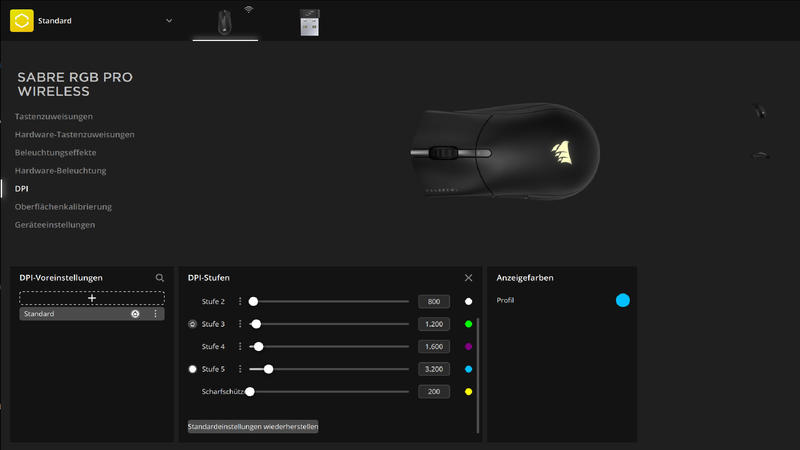Open Tastenzuweisungen in the sidebar
The height and width of the screenshot is (450, 800).
coord(54,116)
